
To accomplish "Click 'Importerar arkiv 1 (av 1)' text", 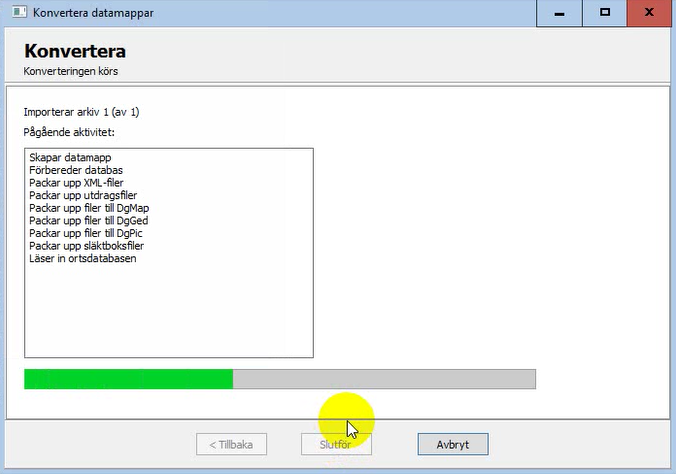I will pos(81,112).
